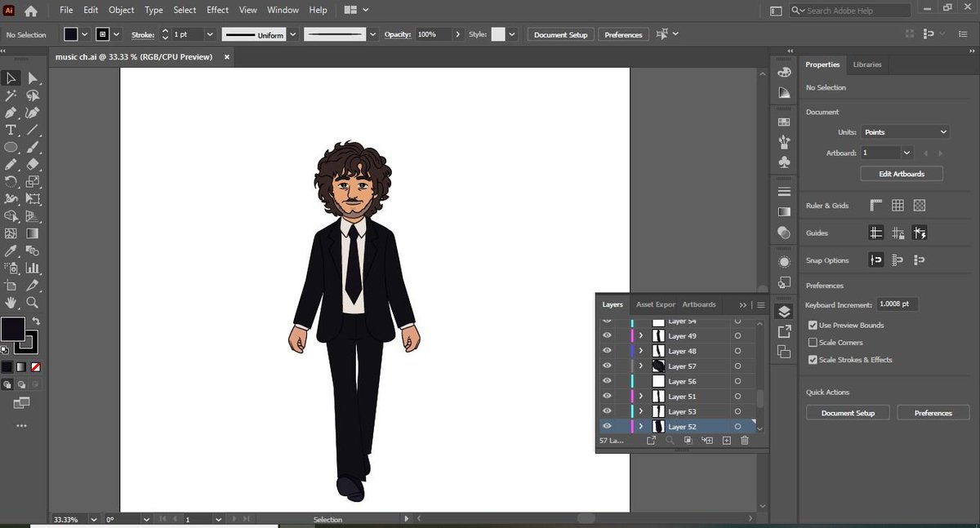Expand Layer 48 contents
This screenshot has height=528, width=980.
(x=641, y=351)
